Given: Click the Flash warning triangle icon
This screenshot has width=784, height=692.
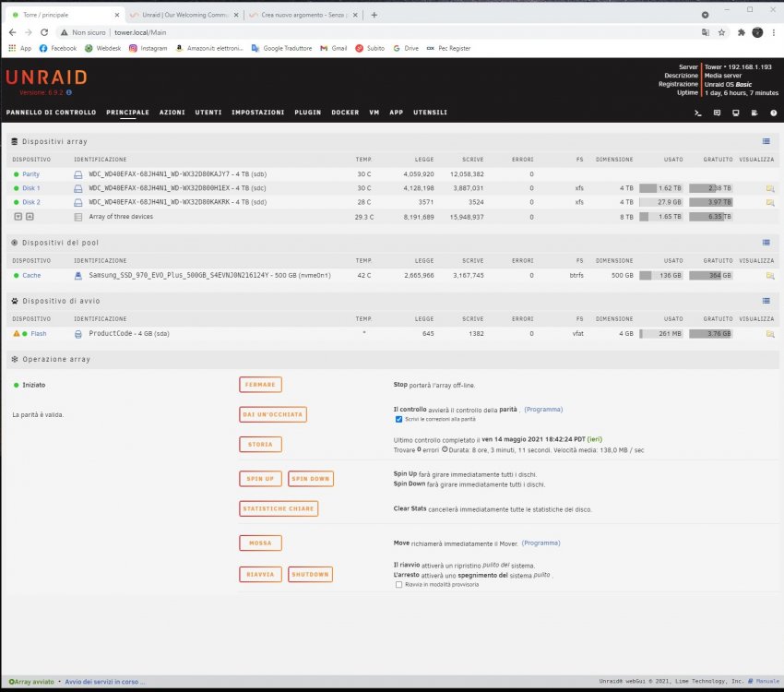Looking at the screenshot, I should [16, 333].
